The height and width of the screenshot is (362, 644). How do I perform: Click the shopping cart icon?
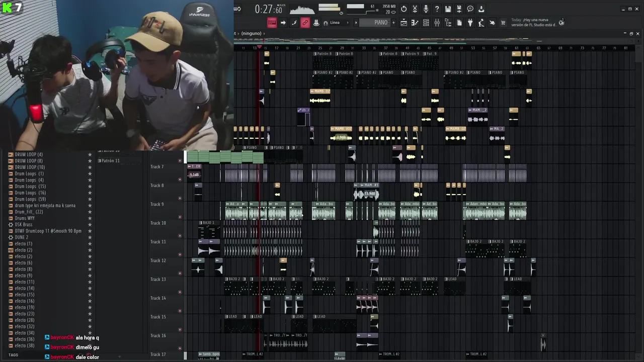pos(503,23)
